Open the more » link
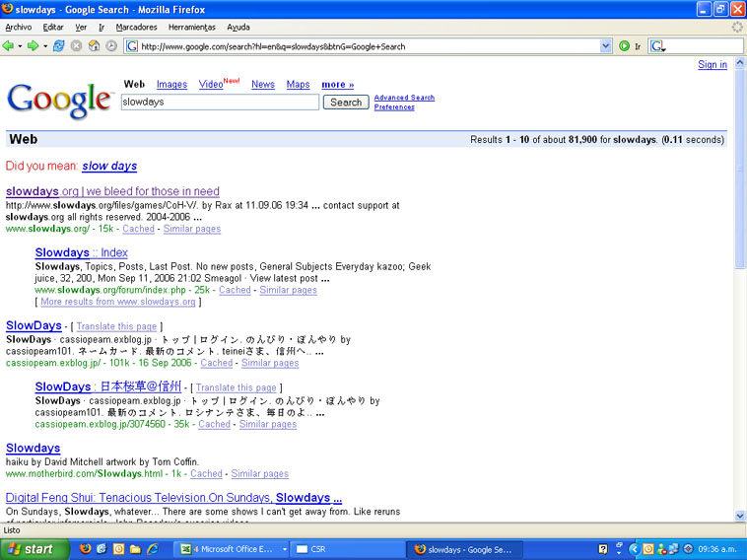Screen dimensions: 747x560 pyautogui.click(x=337, y=85)
